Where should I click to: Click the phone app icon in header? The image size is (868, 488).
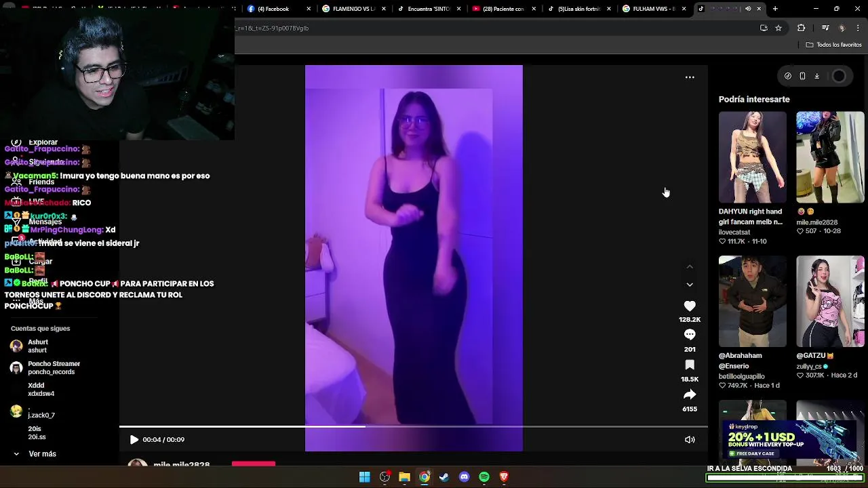(x=802, y=76)
